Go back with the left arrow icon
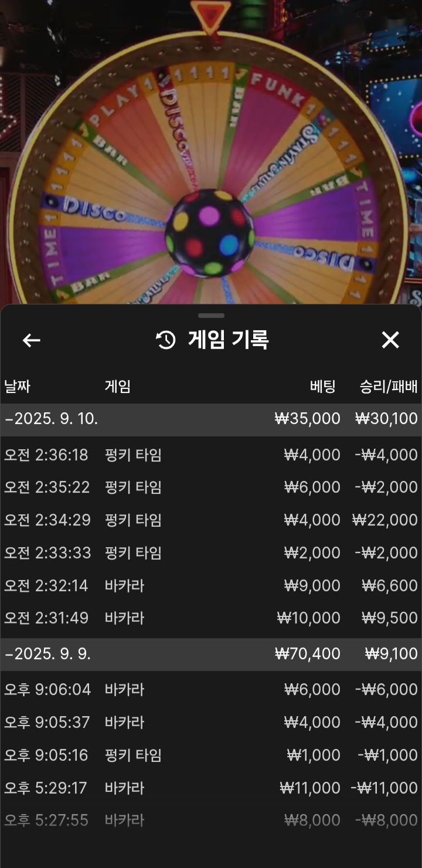This screenshot has width=422, height=868. (x=31, y=340)
